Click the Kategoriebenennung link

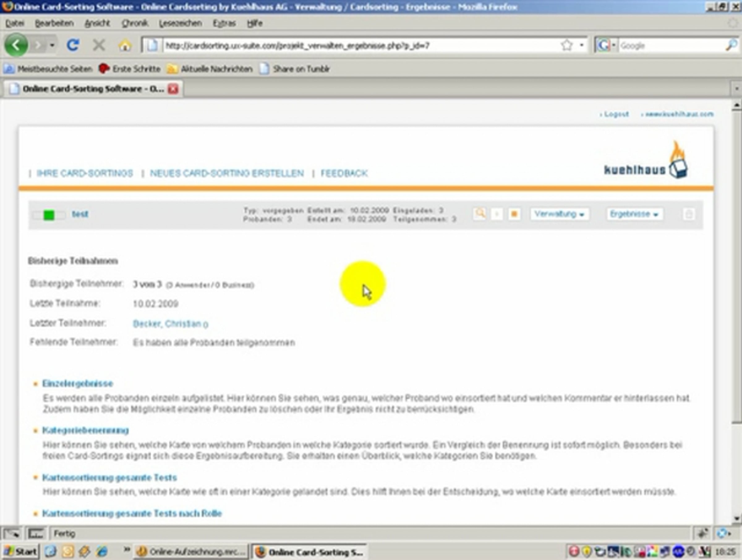[85, 430]
